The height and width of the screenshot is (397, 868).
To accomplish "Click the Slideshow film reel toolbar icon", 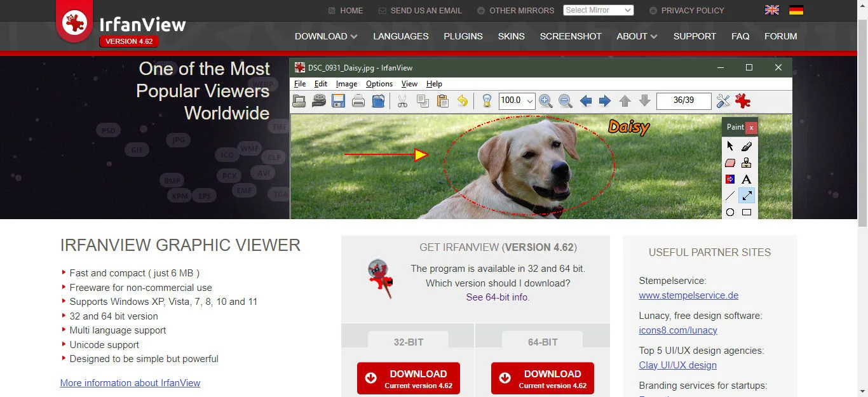I will click(x=318, y=100).
